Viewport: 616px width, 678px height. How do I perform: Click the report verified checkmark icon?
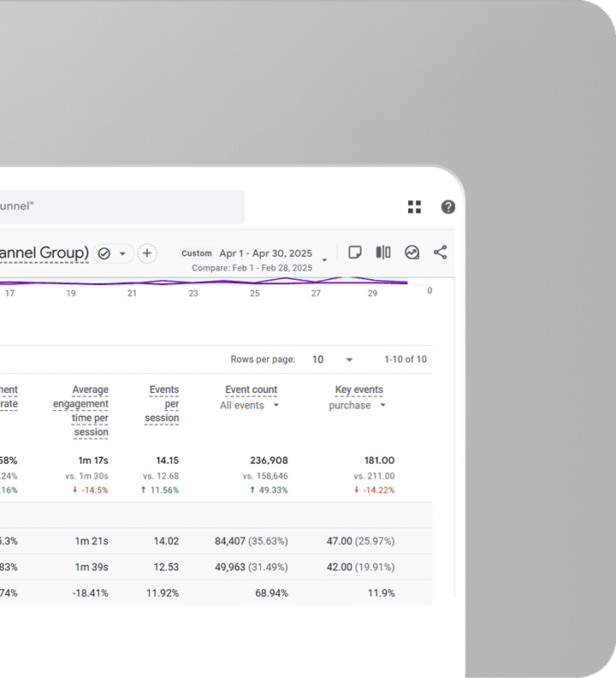104,253
